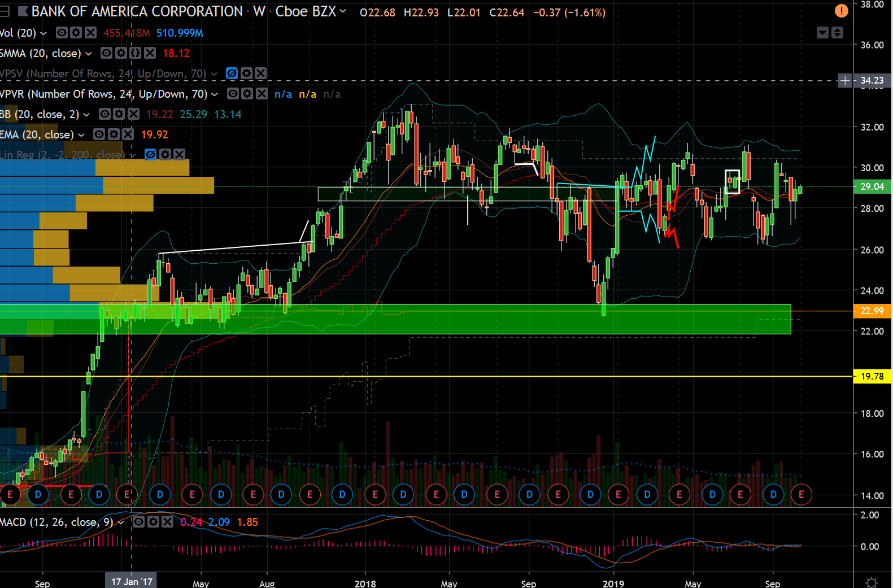
Task: Expand the SMMA (20, close) dropdown arrow
Action: click(x=89, y=54)
